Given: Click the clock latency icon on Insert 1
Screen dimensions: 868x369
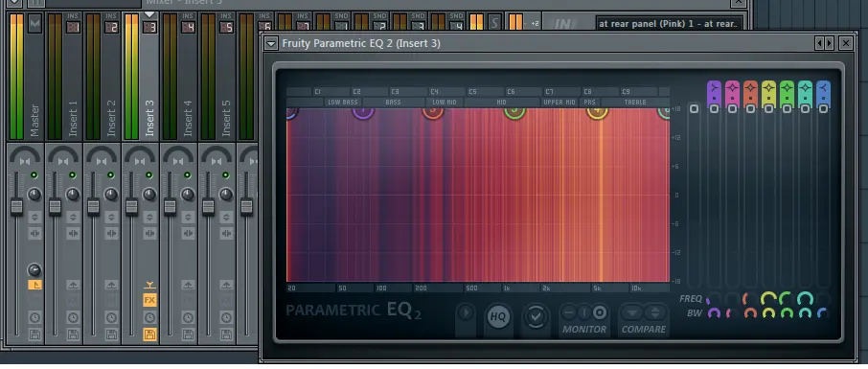Looking at the screenshot, I should 73,317.
